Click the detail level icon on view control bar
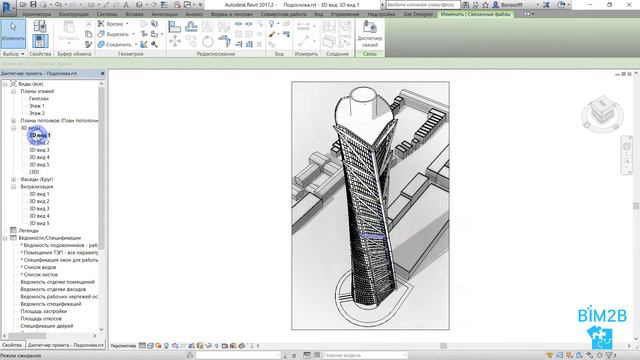 [142, 346]
